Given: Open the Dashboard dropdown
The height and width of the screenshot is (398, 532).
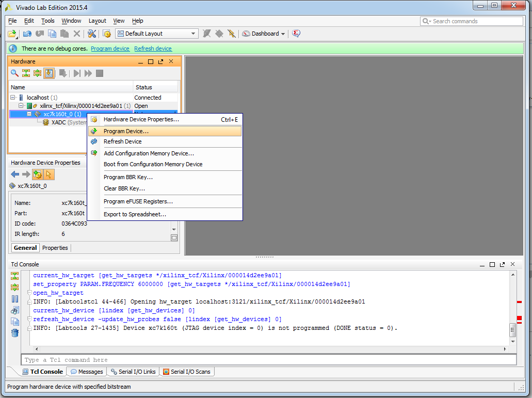Looking at the screenshot, I should click(263, 34).
